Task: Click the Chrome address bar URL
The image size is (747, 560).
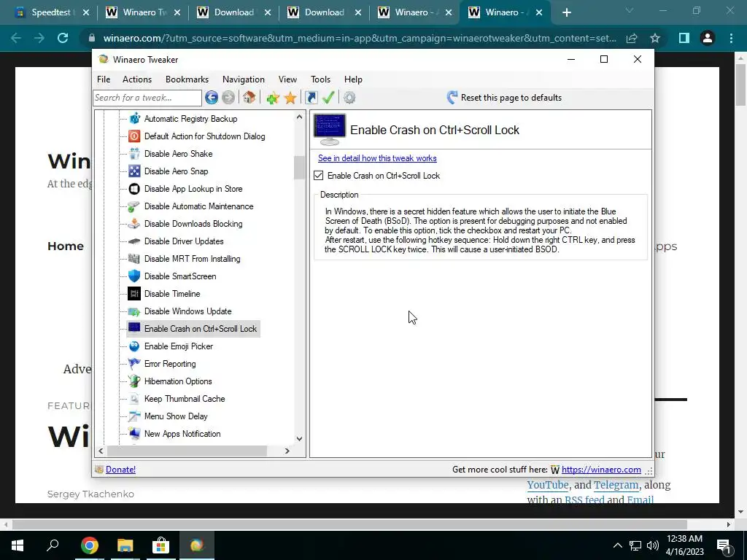Action: tap(360, 38)
